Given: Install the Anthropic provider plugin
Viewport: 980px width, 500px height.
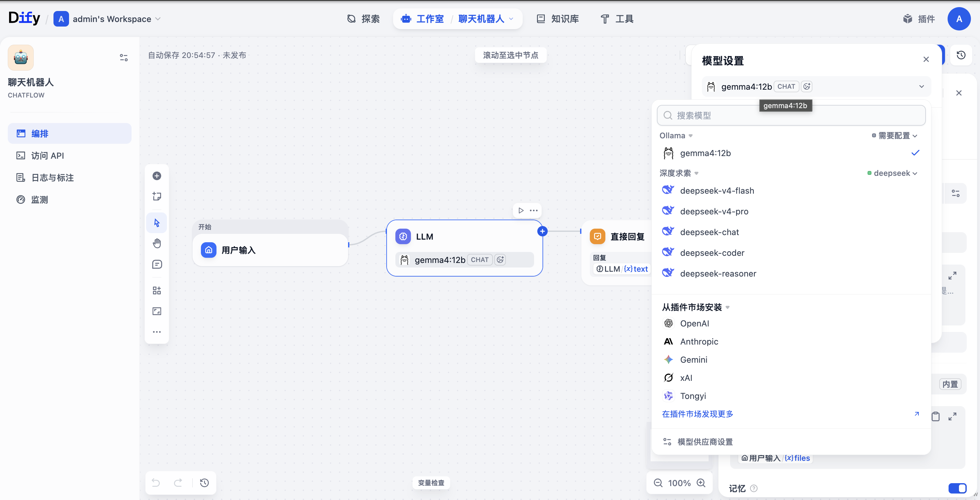Looking at the screenshot, I should (x=791, y=341).
